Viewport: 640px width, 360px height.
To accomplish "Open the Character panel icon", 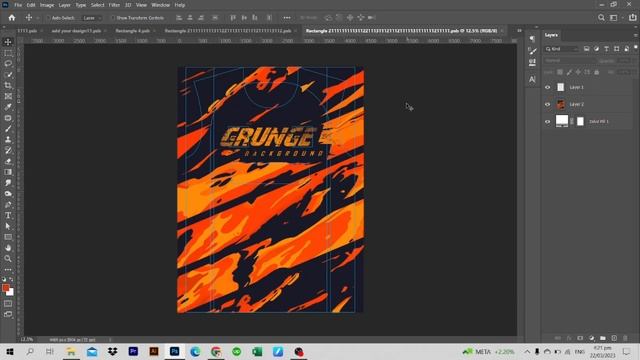I will coord(532,79).
